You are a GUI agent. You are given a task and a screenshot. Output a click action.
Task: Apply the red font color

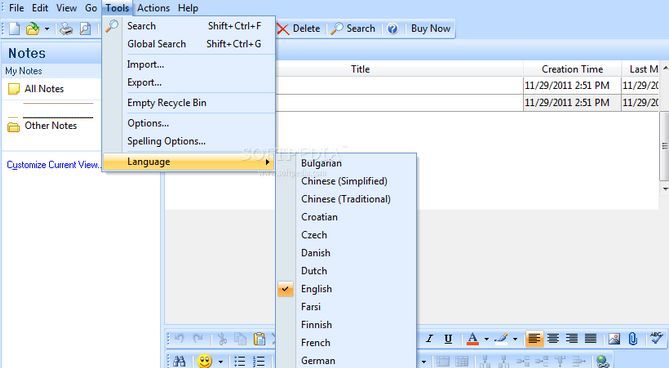coord(472,339)
